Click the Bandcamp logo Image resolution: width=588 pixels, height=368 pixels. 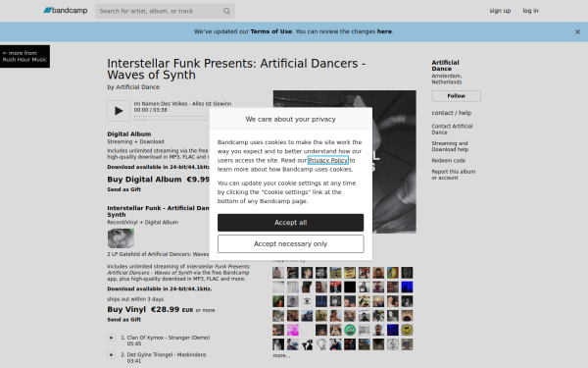tap(66, 11)
